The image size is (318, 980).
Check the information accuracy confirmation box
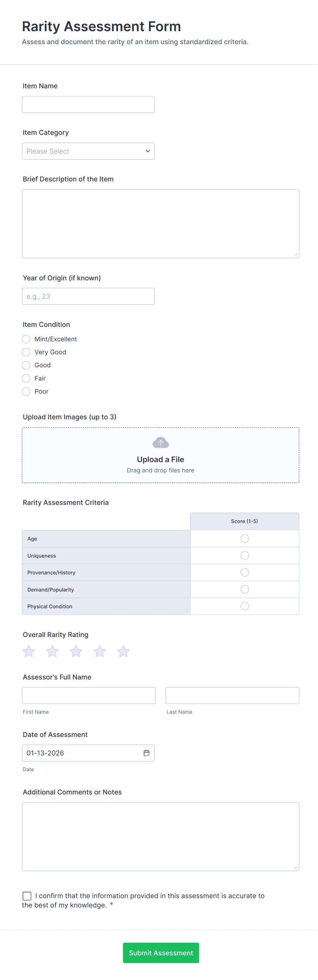pyautogui.click(x=27, y=896)
